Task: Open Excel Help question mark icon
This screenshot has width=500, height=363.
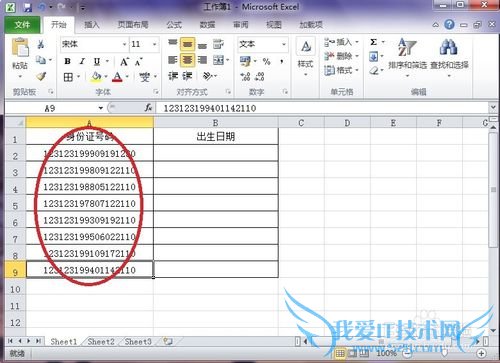Action: [x=449, y=24]
